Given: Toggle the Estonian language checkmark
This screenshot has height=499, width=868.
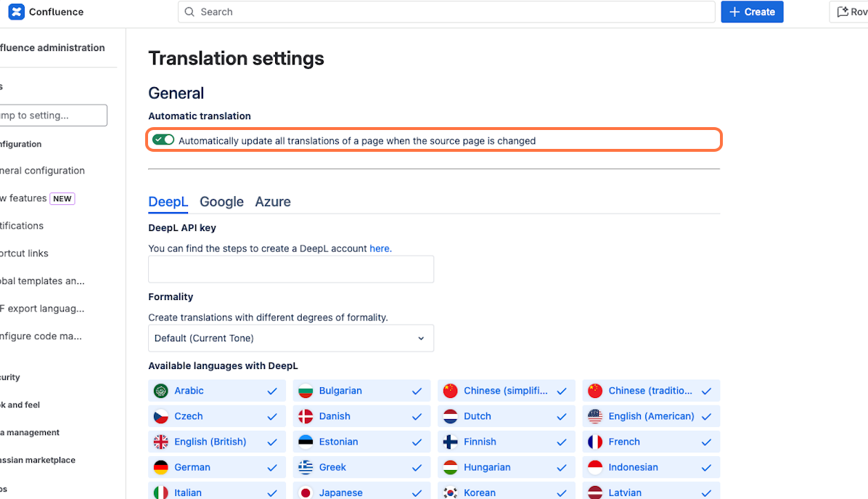Looking at the screenshot, I should tap(417, 442).
